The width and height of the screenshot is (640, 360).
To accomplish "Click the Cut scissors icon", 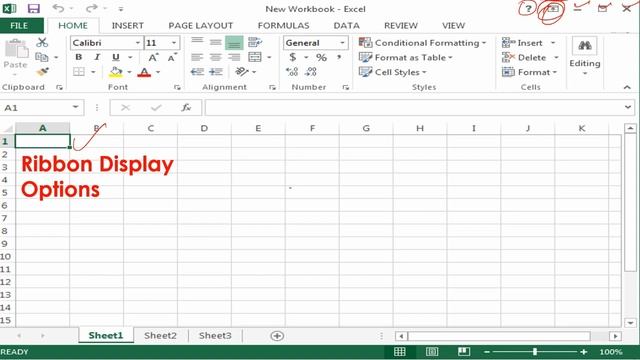I will (x=42, y=42).
